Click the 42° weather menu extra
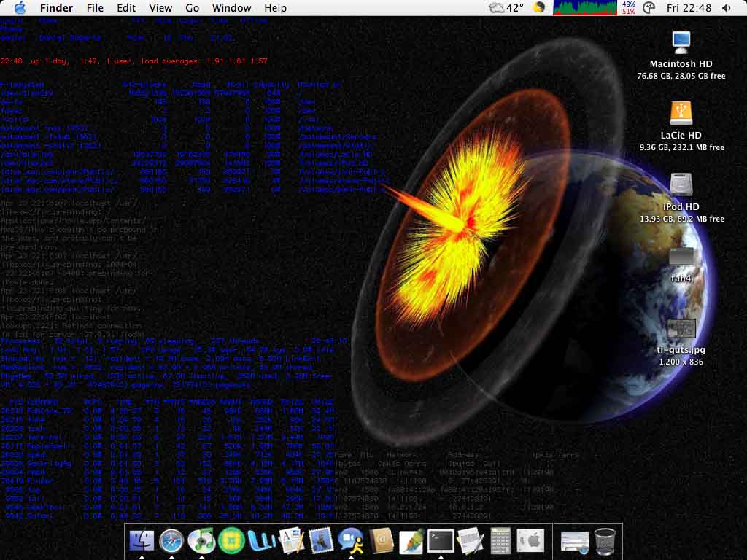The width and height of the screenshot is (747, 560). 507,8
